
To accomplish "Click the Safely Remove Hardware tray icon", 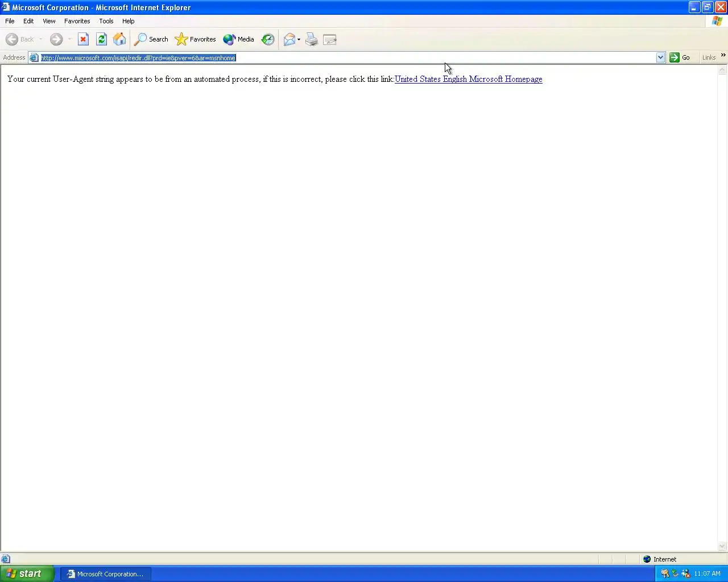I will click(x=675, y=573).
